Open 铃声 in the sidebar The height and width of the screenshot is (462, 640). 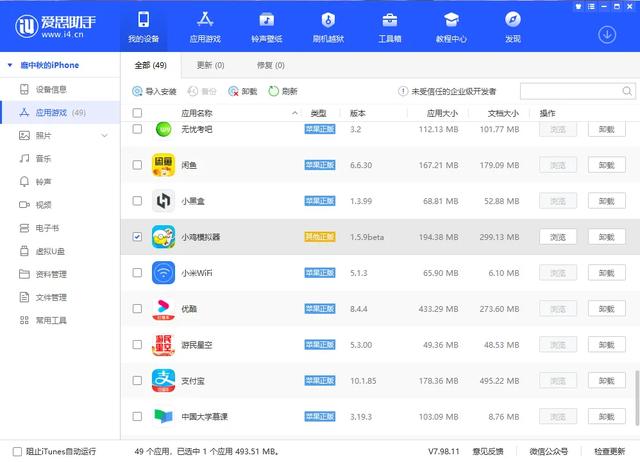point(60,182)
